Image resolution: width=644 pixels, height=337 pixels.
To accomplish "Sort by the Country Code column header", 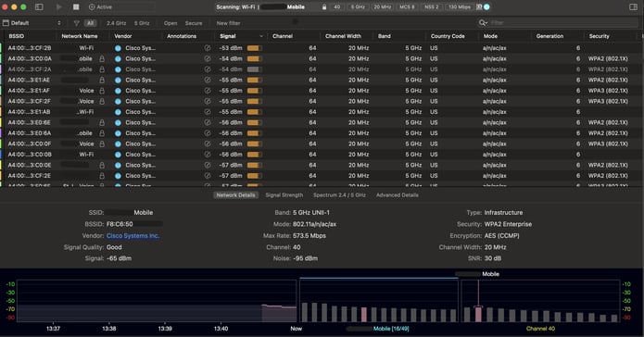I will click(448, 36).
